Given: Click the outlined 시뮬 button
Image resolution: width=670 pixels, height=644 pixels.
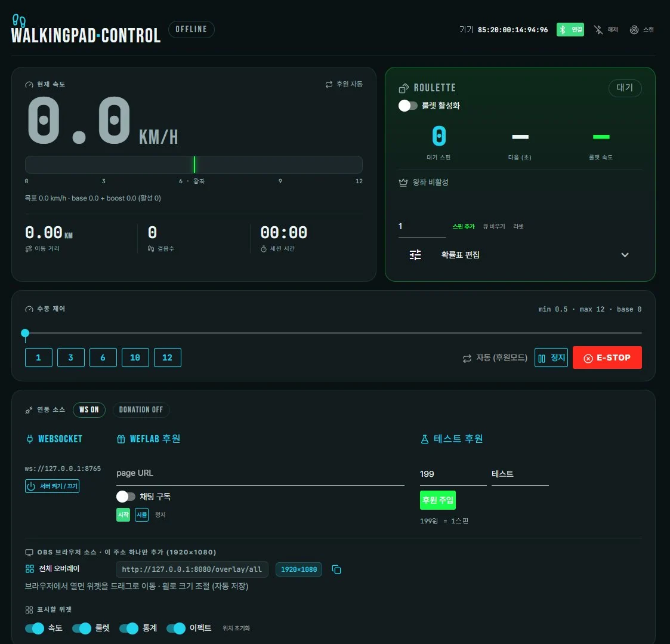Looking at the screenshot, I should pyautogui.click(x=142, y=515).
